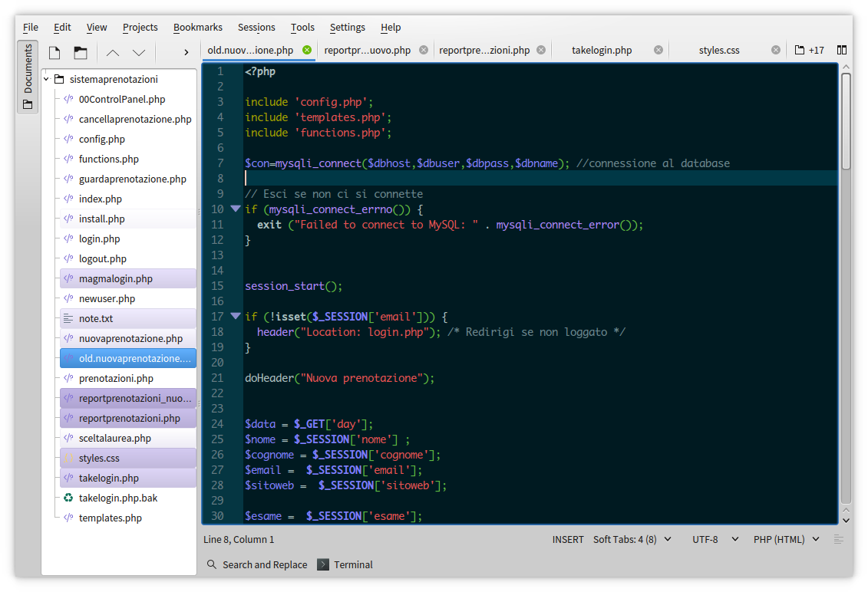Viewport: 868px width, 592px height.
Task: Click the split view icon
Action: tap(841, 51)
